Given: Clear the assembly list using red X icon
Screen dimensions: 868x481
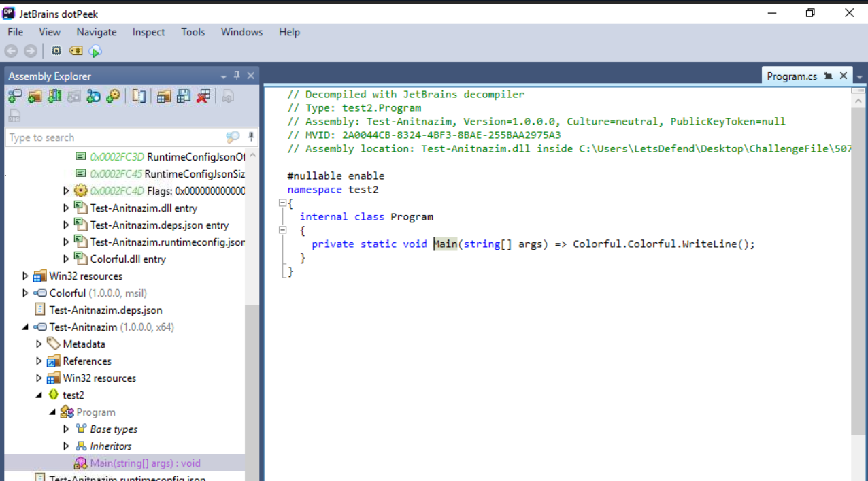Looking at the screenshot, I should (x=203, y=97).
